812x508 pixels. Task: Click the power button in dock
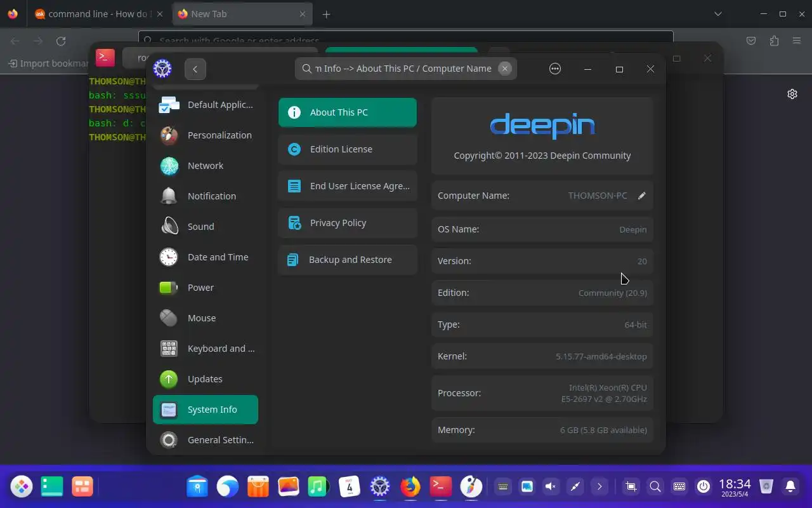pyautogui.click(x=704, y=487)
